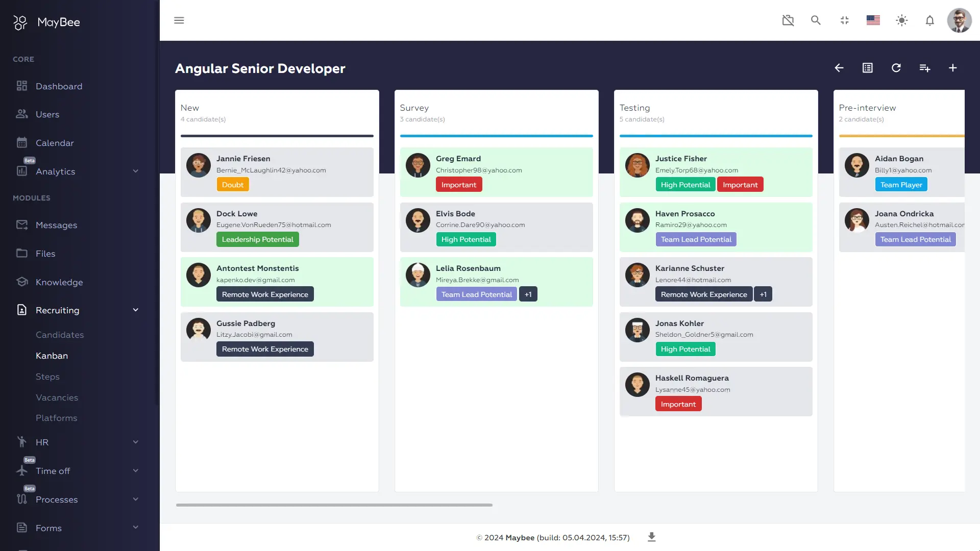Toggle the fullscreen exit icon
Viewport: 980px width, 551px height.
844,20
